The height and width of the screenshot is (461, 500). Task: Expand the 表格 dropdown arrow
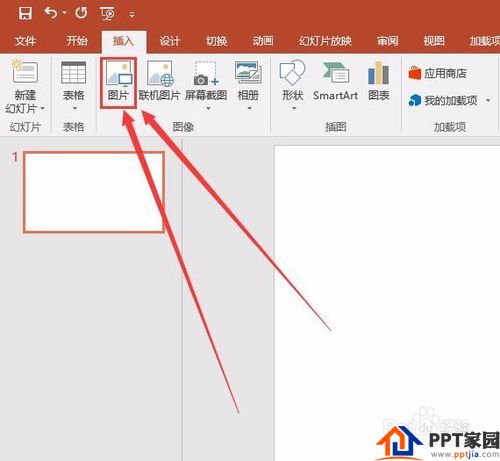pyautogui.click(x=75, y=108)
